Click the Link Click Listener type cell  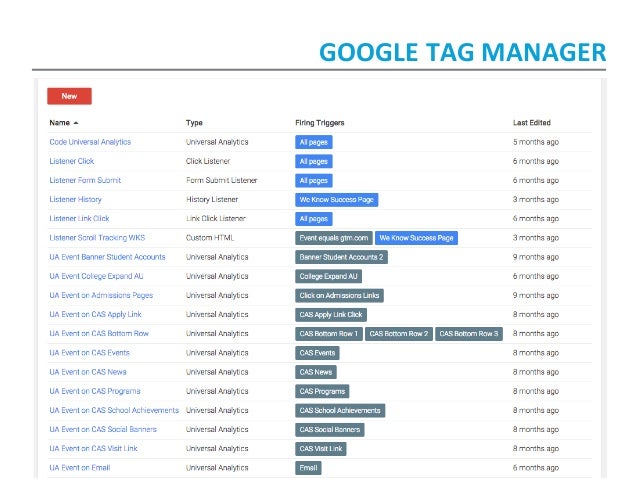216,219
